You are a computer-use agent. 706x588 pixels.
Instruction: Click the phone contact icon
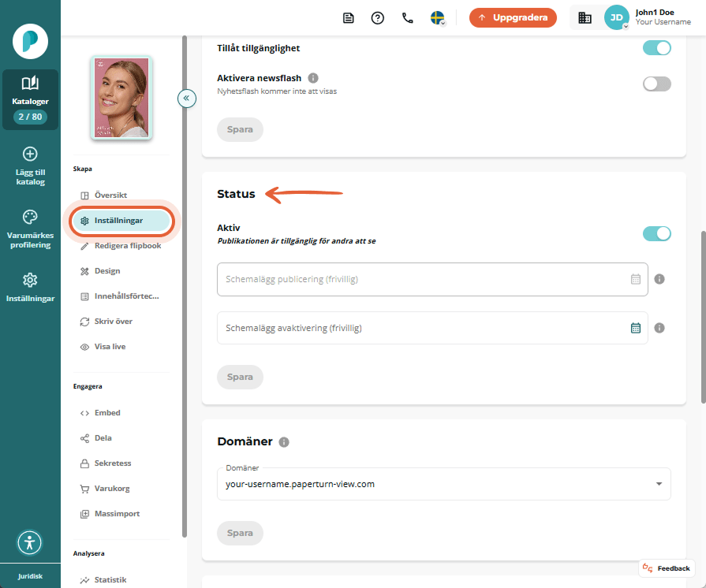click(x=407, y=18)
